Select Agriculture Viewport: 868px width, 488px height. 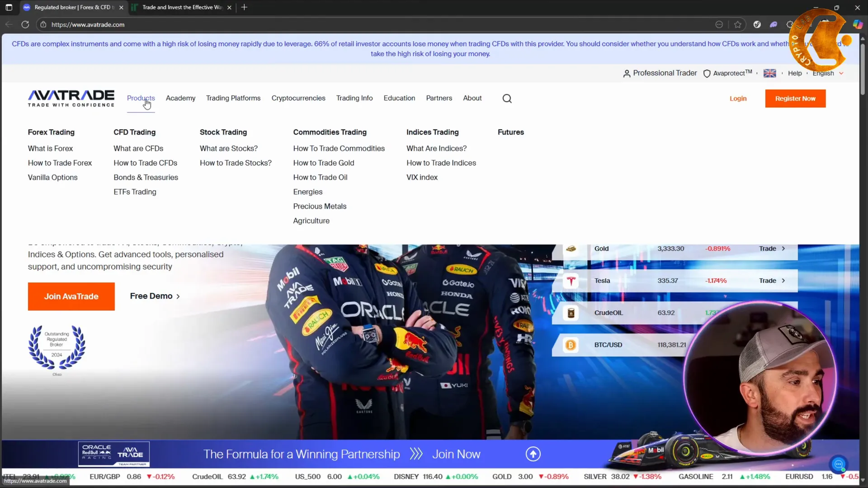[311, 221]
